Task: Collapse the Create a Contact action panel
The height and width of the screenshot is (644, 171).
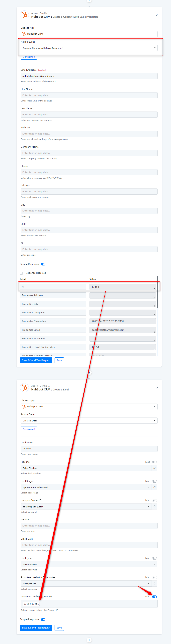Action: [157, 15]
